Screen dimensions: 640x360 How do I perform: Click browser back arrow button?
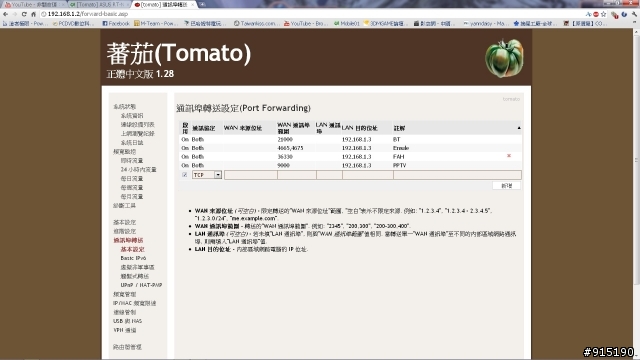coord(5,14)
